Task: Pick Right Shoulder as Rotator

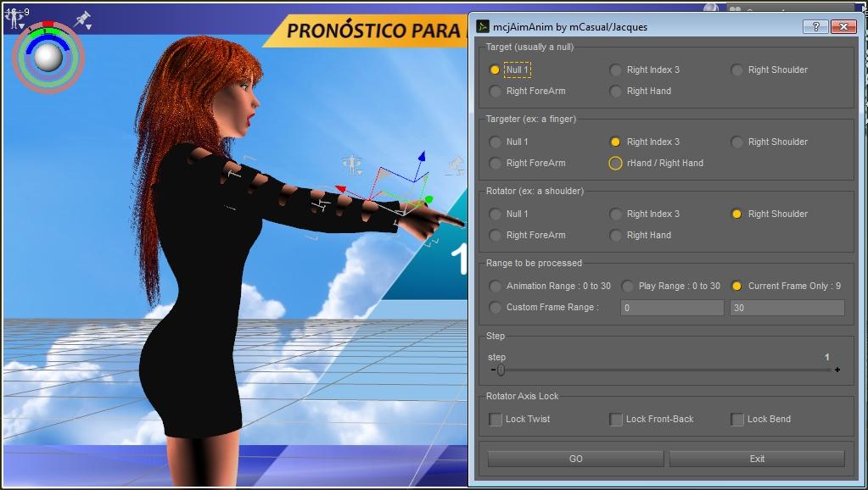Action: pyautogui.click(x=736, y=214)
